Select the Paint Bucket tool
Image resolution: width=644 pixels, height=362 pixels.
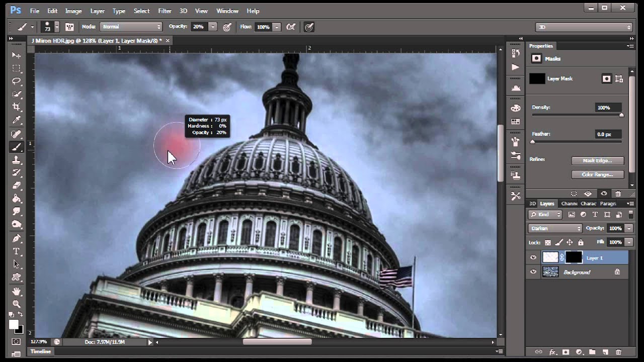(17, 199)
